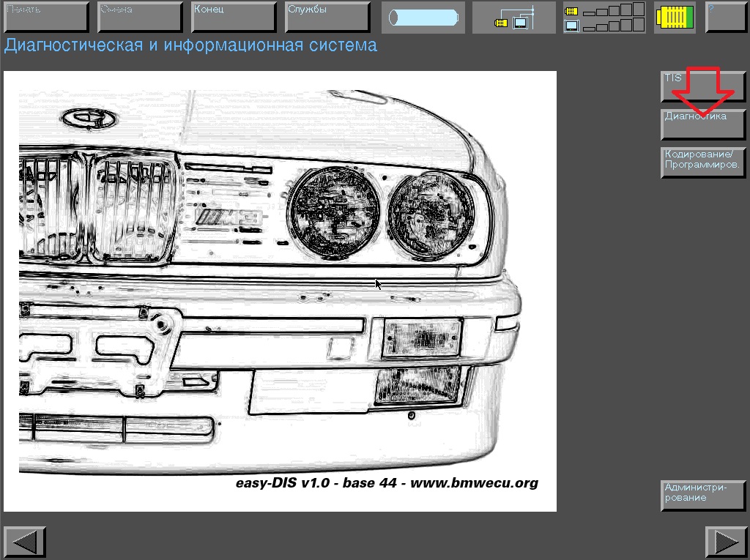Viewport: 750px width, 560px height.
Task: Go forward with the right arrow button
Action: tap(726, 542)
